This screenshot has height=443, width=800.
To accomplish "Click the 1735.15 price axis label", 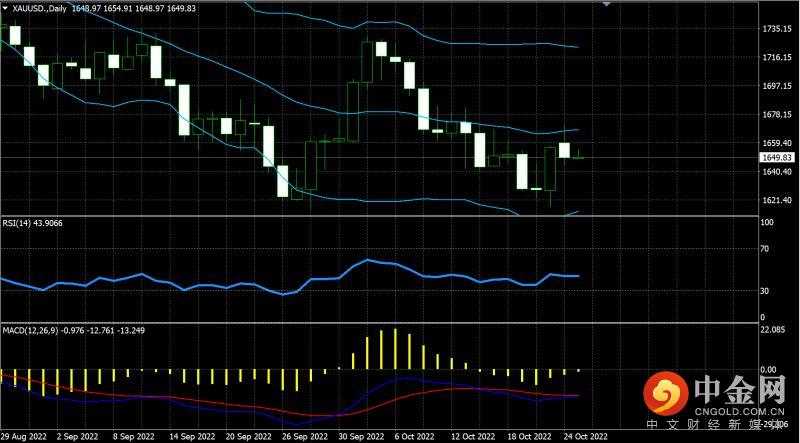I will click(x=776, y=30).
